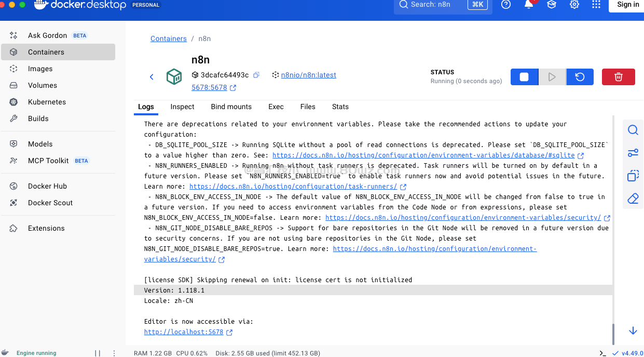
Task: Search the logs with magnifier icon
Action: (x=633, y=130)
